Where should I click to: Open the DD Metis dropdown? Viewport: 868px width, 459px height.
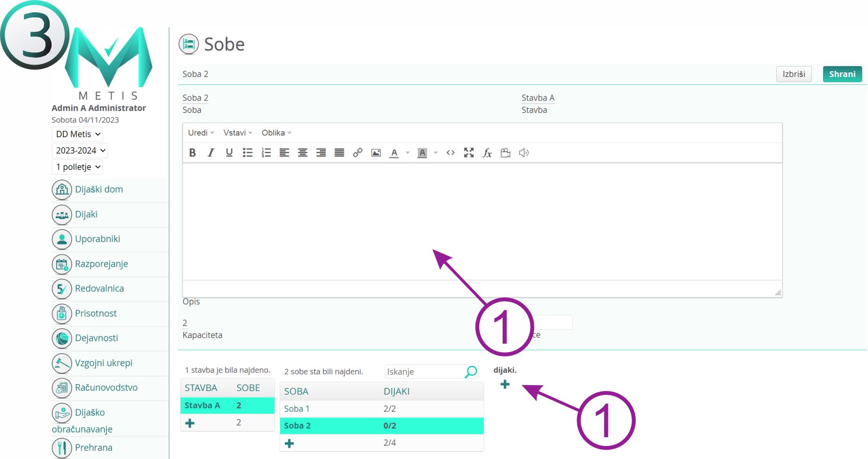click(77, 134)
